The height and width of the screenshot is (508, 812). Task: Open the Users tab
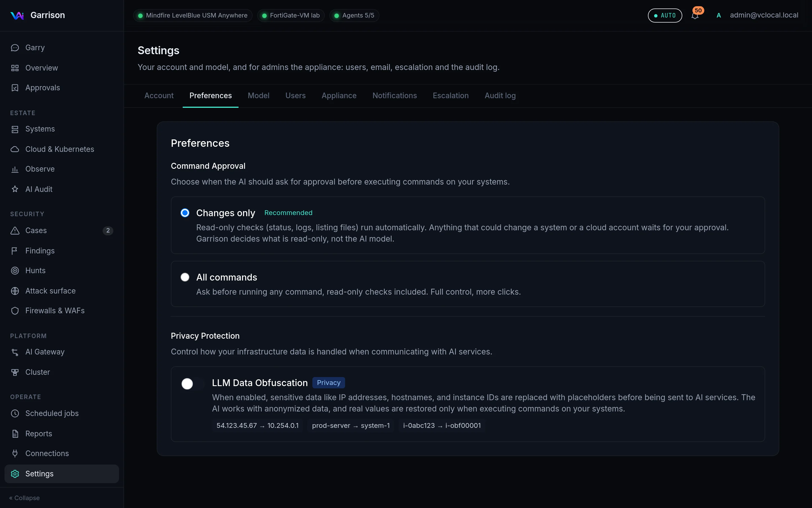pos(295,96)
